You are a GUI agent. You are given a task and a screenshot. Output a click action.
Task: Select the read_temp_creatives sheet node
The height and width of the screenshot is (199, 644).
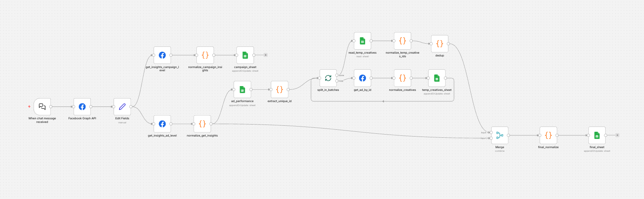[362, 41]
